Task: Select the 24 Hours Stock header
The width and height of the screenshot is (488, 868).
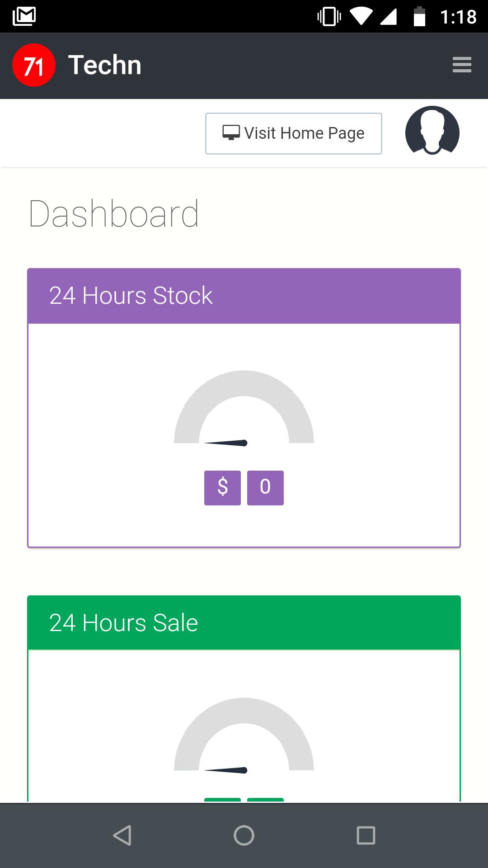Action: (x=244, y=296)
